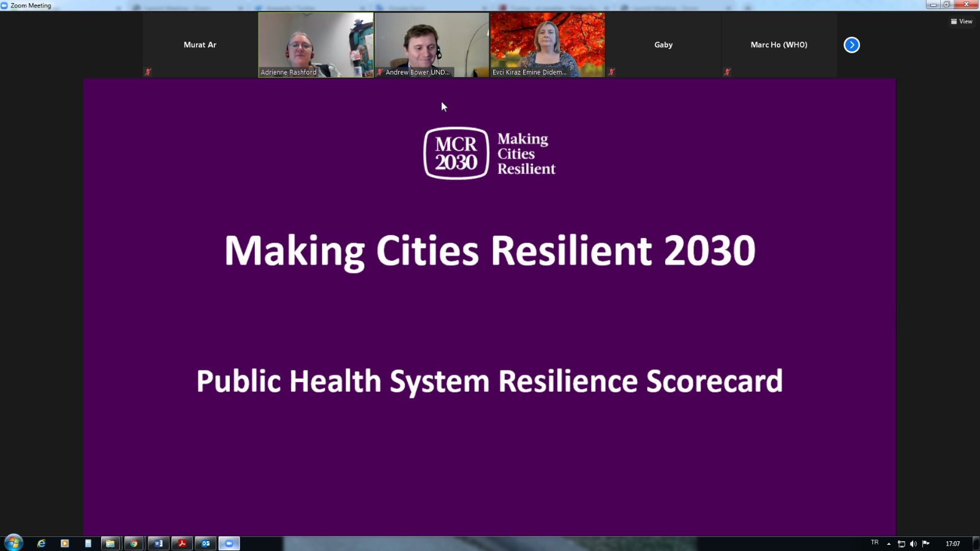The height and width of the screenshot is (551, 980).
Task: Open the volume control tray icon
Action: tap(913, 544)
